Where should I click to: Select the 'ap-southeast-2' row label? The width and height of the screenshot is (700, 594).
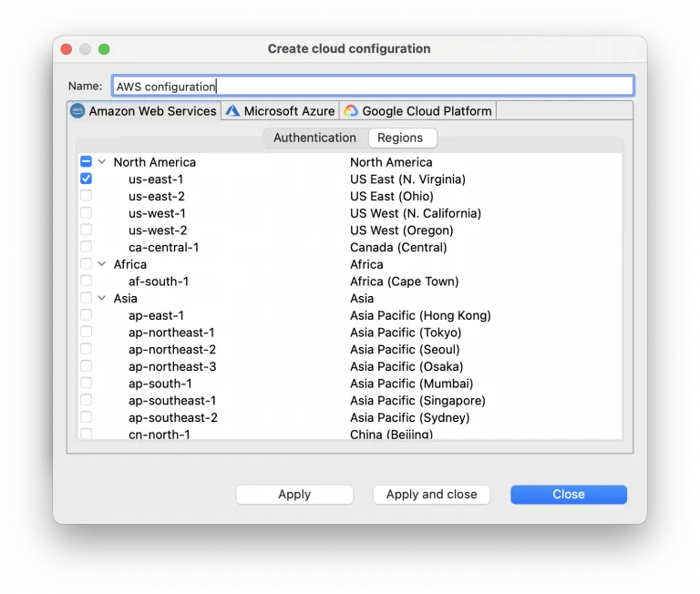click(x=173, y=417)
